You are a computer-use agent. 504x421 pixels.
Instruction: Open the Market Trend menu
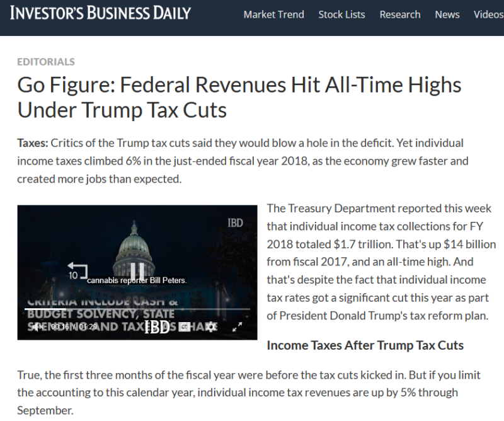274,14
